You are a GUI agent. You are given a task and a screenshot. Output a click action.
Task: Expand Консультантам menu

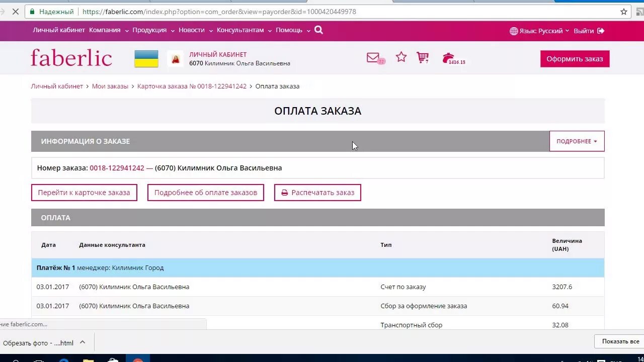[x=244, y=30]
